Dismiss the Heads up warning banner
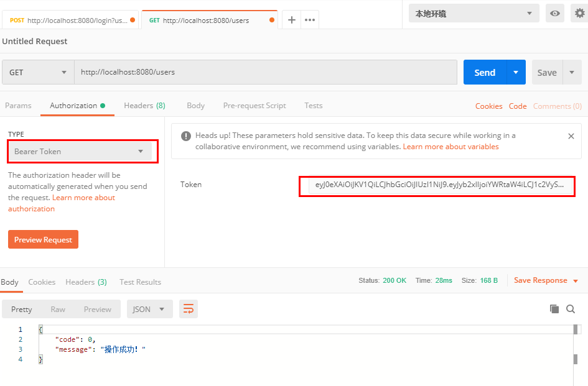Screen dimensions: 588x386 pyautogui.click(x=571, y=136)
